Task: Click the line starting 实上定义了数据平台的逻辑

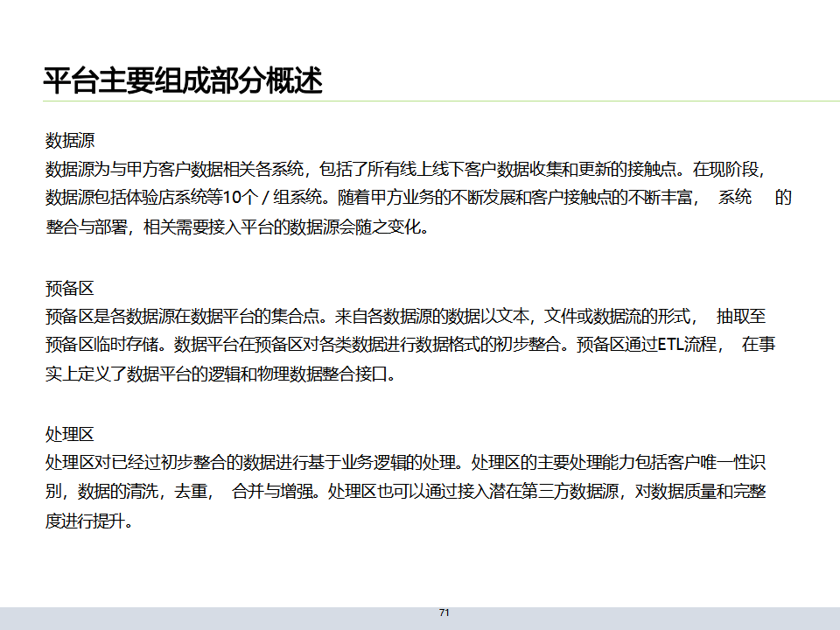Action: [x=220, y=374]
